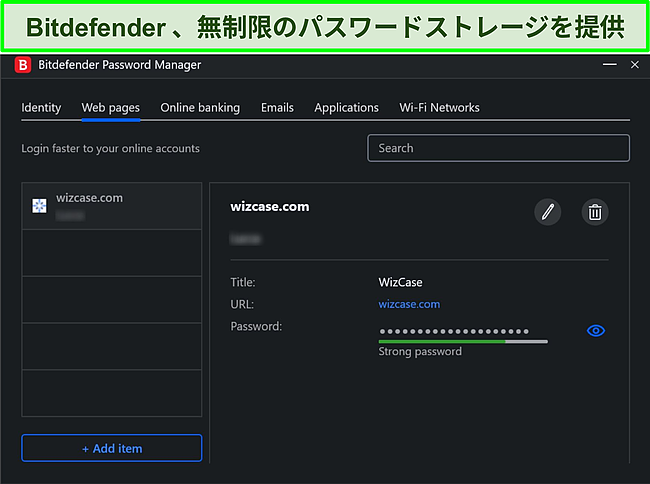Click the 'URL:' field label
This screenshot has width=650, height=484.
(242, 305)
